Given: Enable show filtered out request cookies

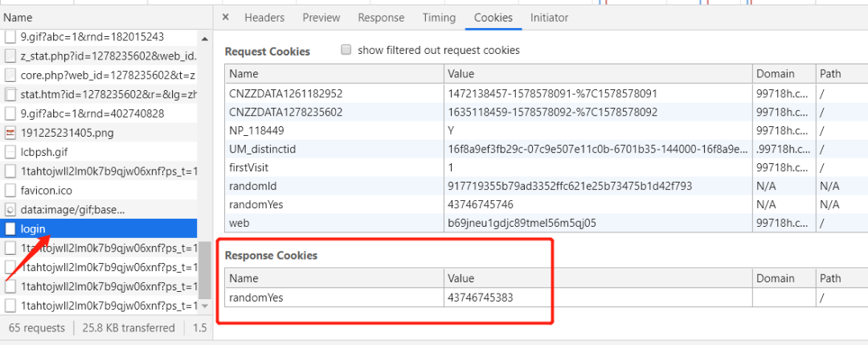Looking at the screenshot, I should point(346,50).
